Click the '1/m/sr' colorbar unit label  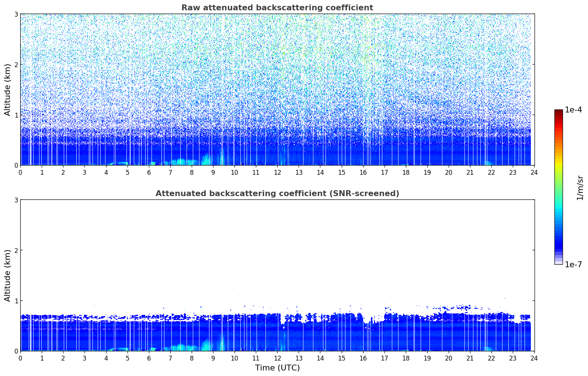click(x=580, y=188)
